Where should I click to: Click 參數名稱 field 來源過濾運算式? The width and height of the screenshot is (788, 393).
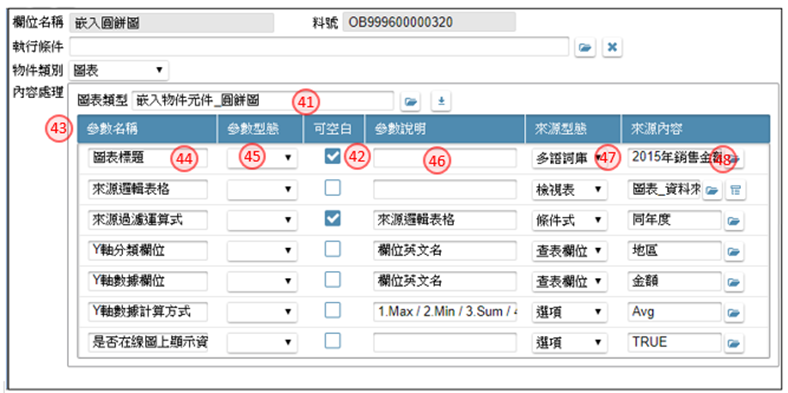coord(148,220)
